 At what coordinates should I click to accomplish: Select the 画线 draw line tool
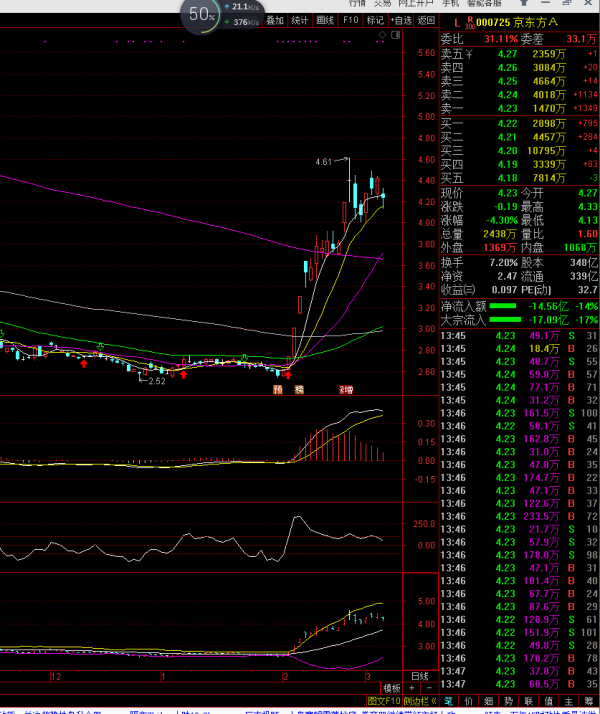coord(325,20)
